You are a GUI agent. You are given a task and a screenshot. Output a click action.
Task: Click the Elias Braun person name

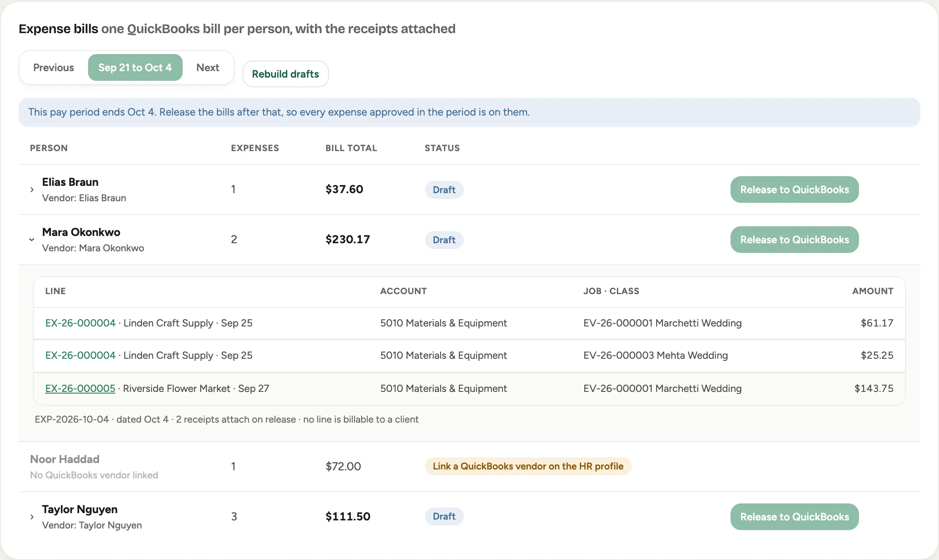tap(70, 182)
